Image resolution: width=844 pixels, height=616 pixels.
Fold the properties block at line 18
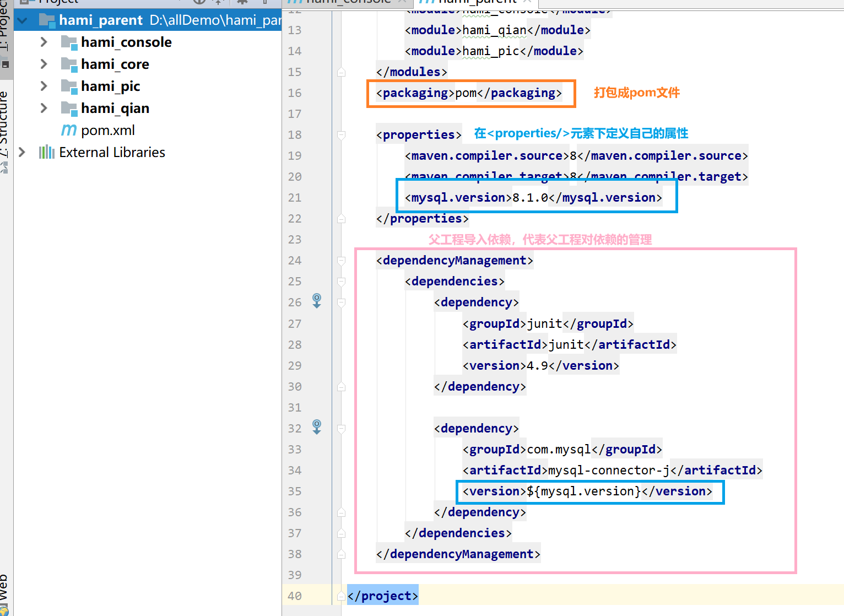(x=341, y=135)
